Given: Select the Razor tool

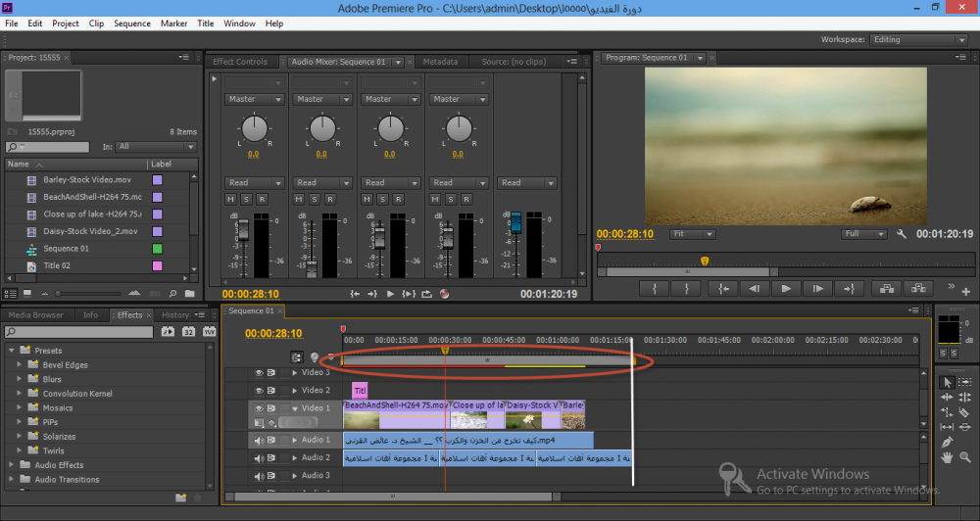Looking at the screenshot, I should [962, 412].
